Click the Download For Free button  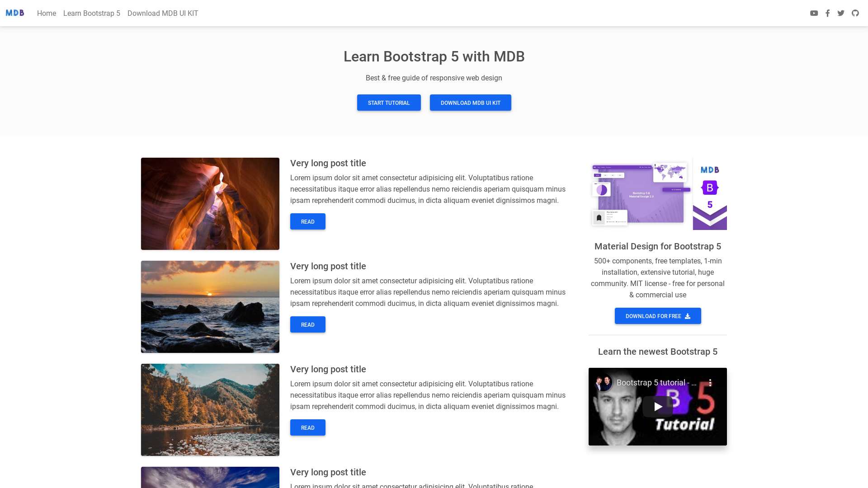coord(658,316)
